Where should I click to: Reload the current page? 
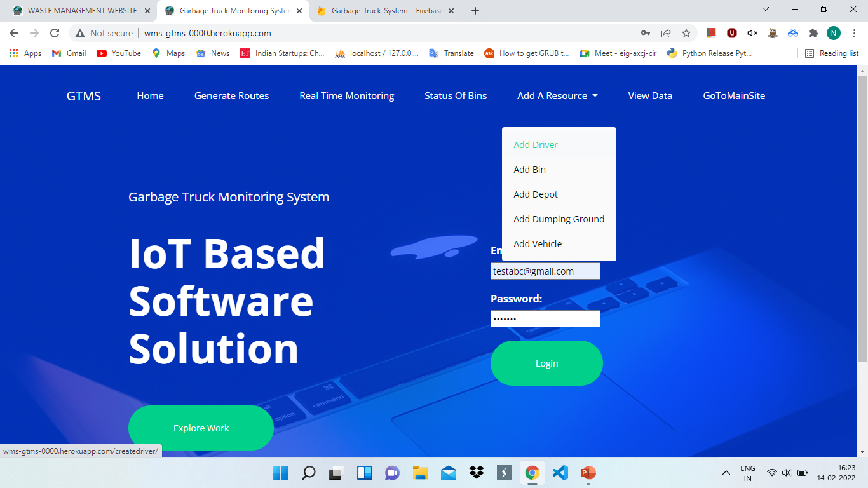(x=55, y=33)
